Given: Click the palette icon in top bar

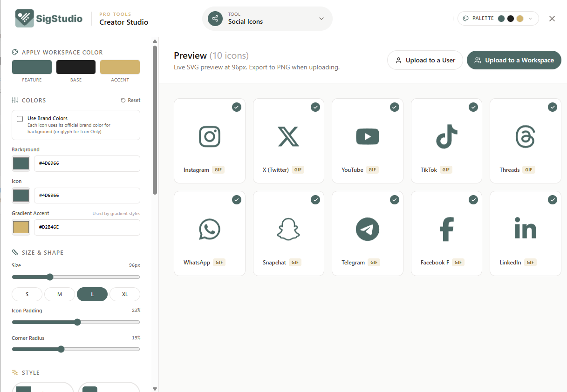Looking at the screenshot, I should point(465,19).
